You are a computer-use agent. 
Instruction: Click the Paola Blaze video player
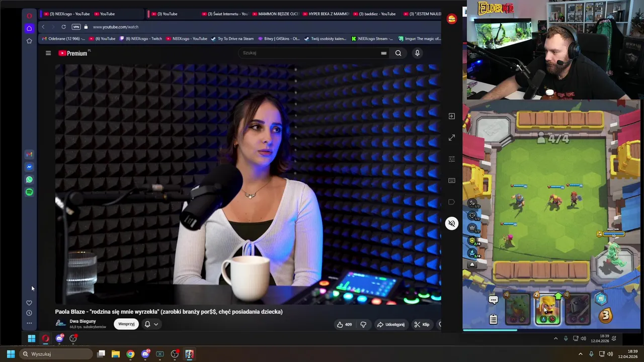pyautogui.click(x=248, y=184)
